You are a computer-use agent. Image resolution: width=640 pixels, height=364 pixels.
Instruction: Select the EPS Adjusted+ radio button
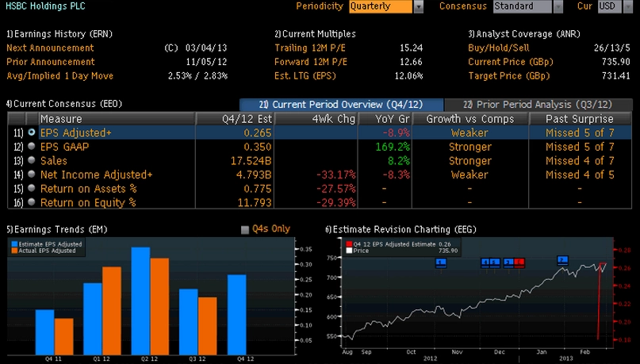32,132
